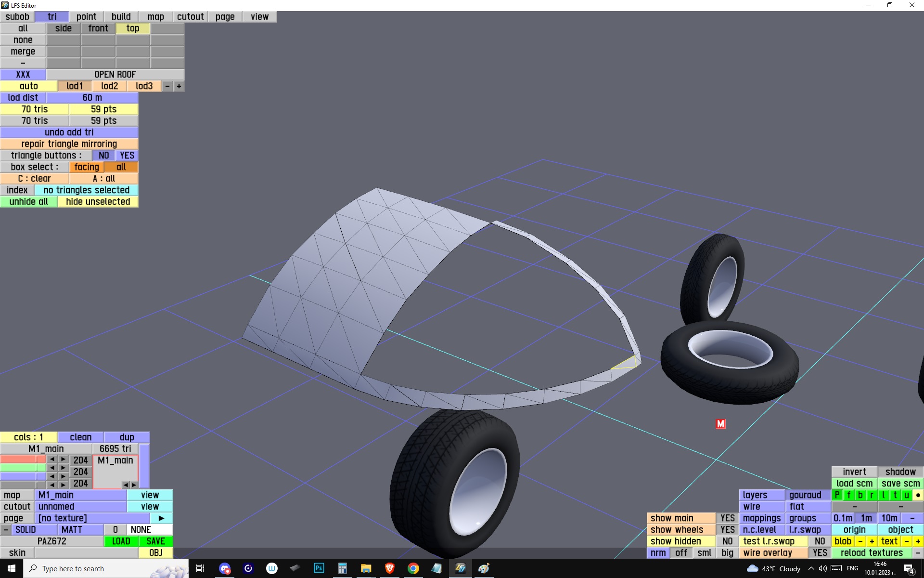Decrease text size with minus button
The width and height of the screenshot is (924, 578).
(x=907, y=541)
